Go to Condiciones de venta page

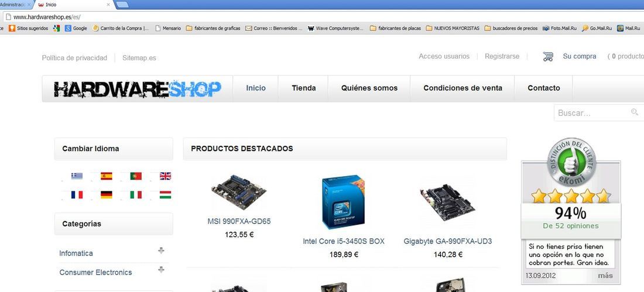[463, 88]
